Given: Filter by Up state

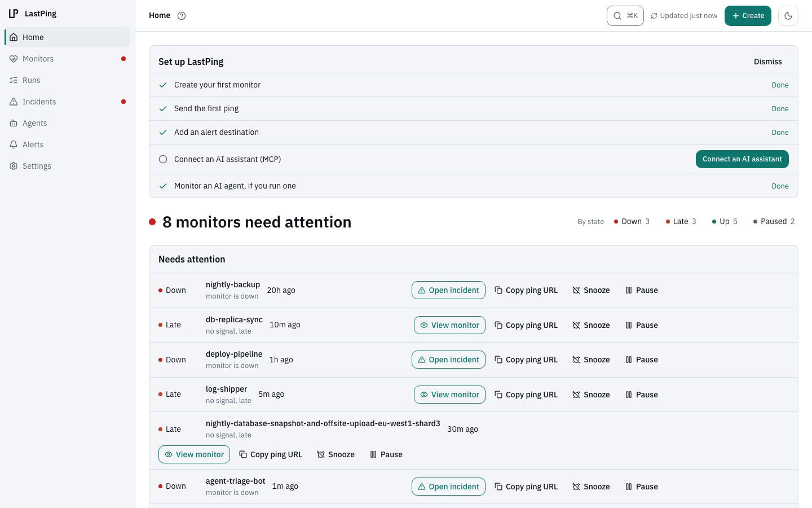Looking at the screenshot, I should (725, 221).
